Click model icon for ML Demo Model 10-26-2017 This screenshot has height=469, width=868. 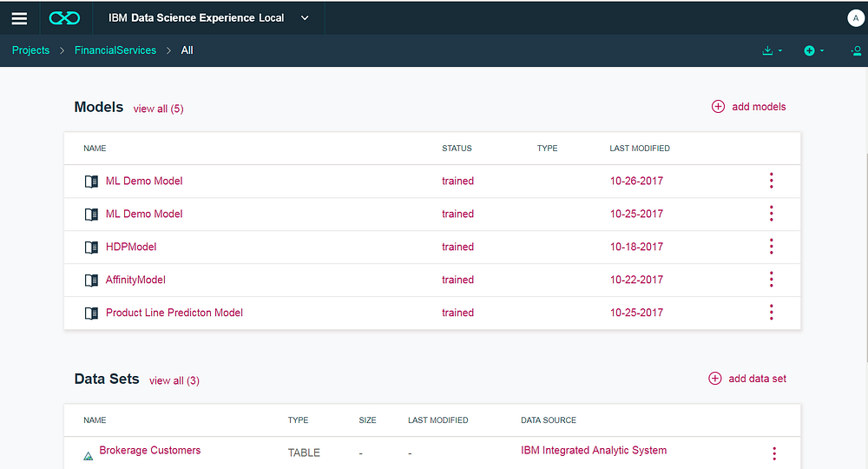[x=91, y=181]
